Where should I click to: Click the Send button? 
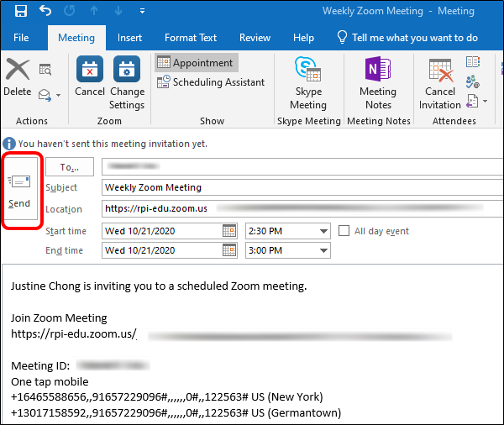click(19, 188)
